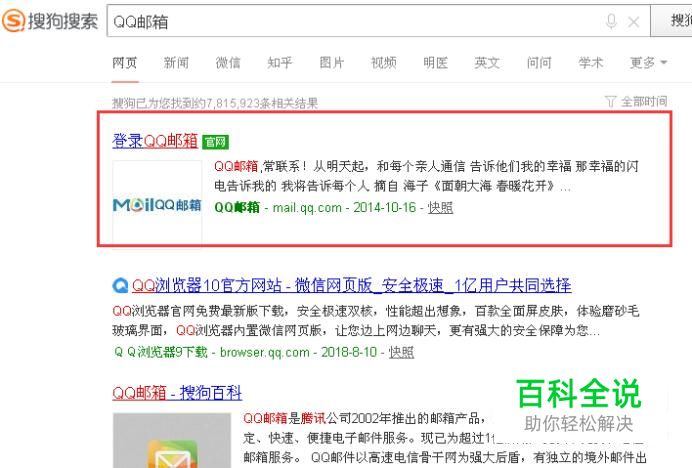Image resolution: width=692 pixels, height=468 pixels.
Task: Click the mail.qq.com green URL text
Action: pyautogui.click(x=307, y=208)
